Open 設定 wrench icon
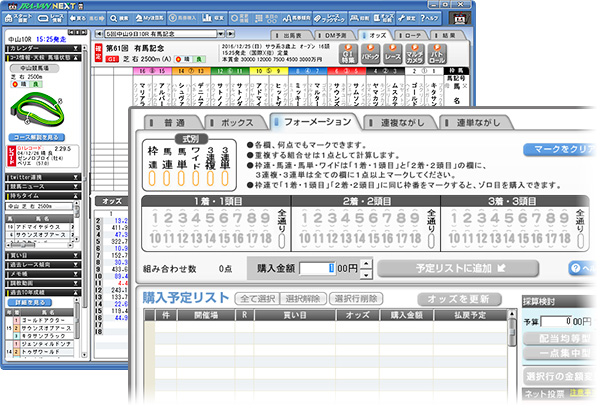 406,18
